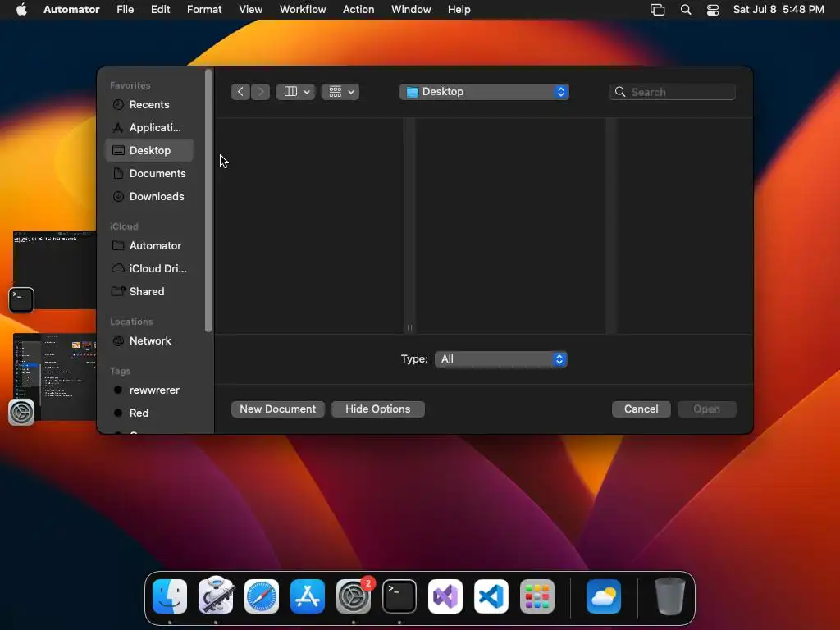Open the Desktop location popup menu
This screenshot has width=840, height=630.
[484, 92]
